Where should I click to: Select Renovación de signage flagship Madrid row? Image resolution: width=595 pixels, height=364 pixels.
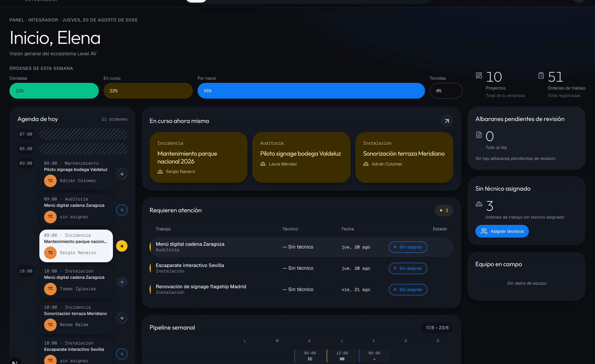[301, 290]
